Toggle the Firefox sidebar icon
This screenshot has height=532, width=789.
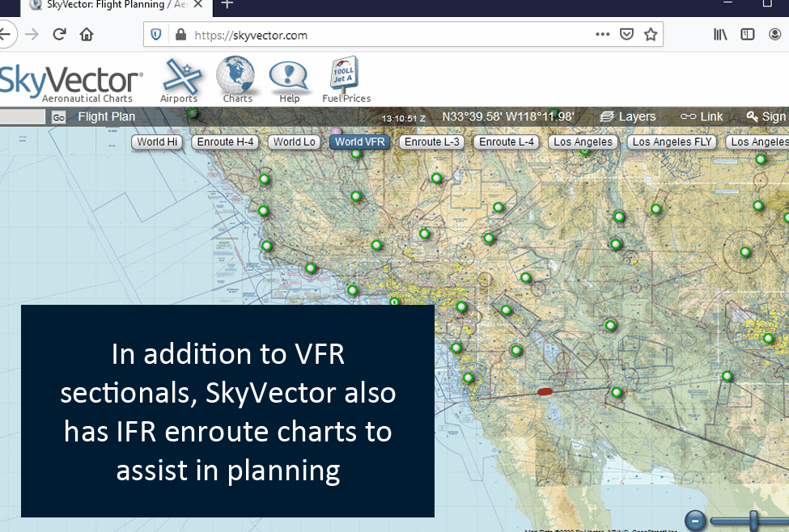click(747, 34)
